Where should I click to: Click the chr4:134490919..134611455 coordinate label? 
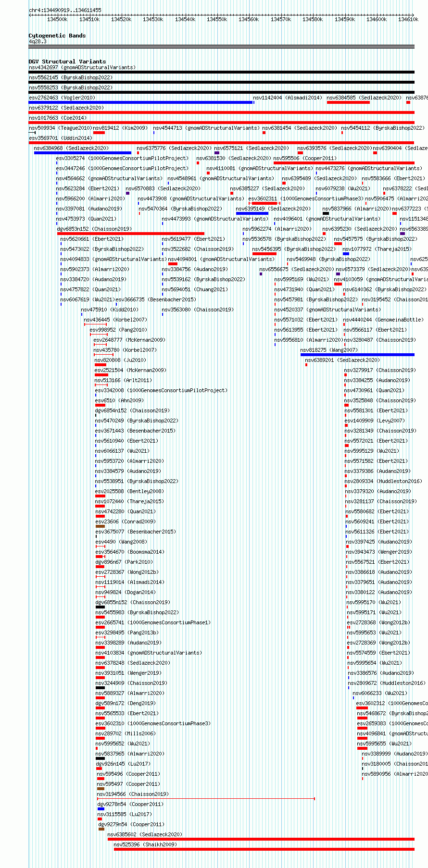coord(65,10)
